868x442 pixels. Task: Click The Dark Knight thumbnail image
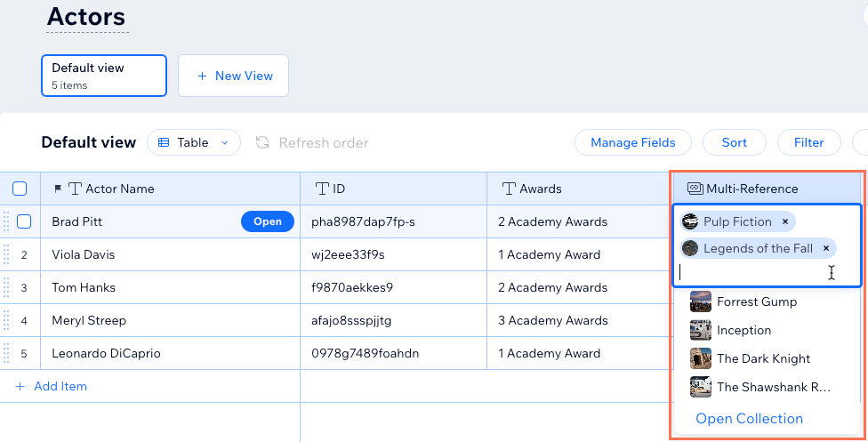coord(700,358)
